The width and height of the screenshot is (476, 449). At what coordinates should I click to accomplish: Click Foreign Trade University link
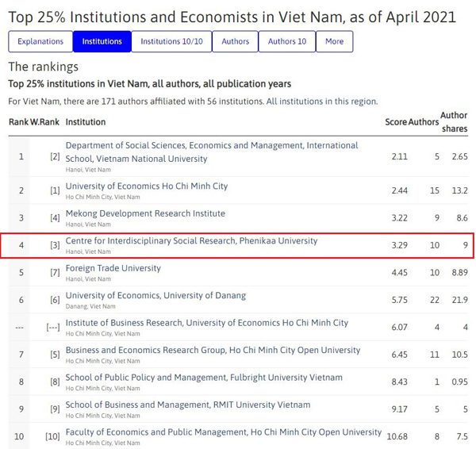[x=113, y=268]
